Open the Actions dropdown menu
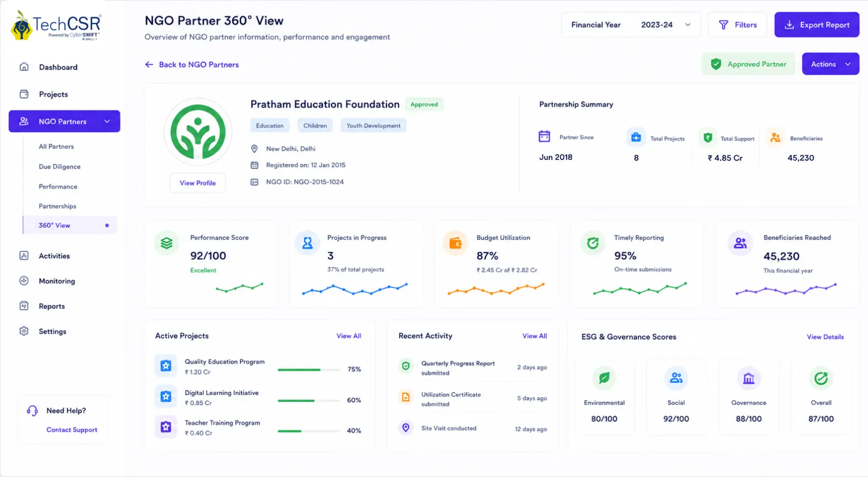This screenshot has height=477, width=868. [831, 64]
